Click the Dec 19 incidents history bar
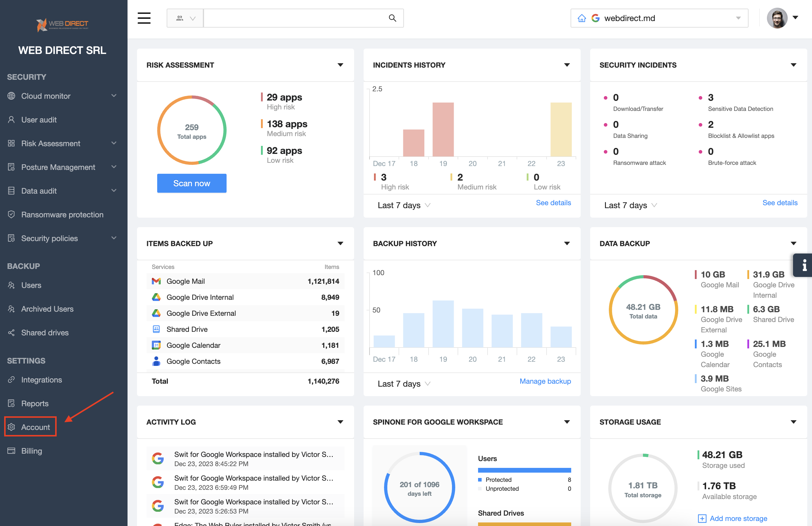Screen dimensions: 812x526 pyautogui.click(x=443, y=130)
